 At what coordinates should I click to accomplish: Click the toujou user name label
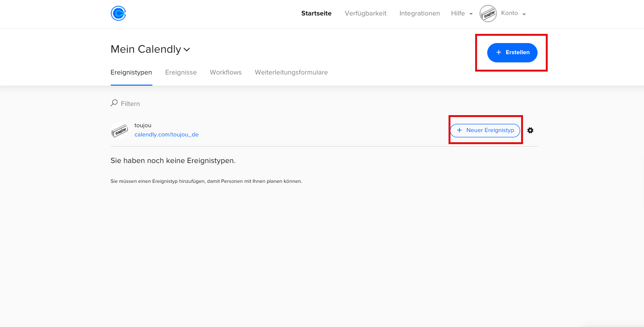click(143, 125)
